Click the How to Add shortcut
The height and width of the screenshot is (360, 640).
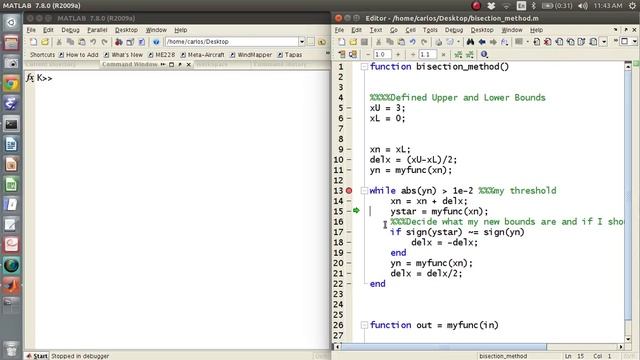pyautogui.click(x=78, y=54)
